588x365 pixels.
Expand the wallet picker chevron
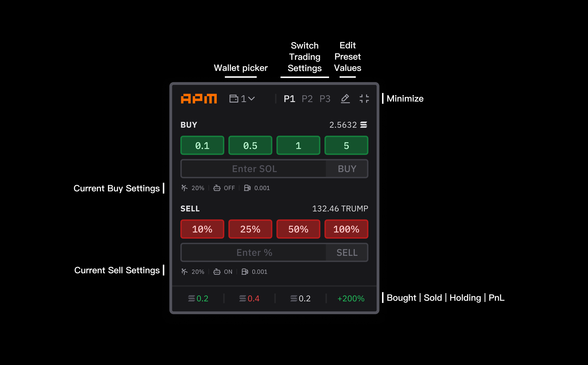[251, 99]
